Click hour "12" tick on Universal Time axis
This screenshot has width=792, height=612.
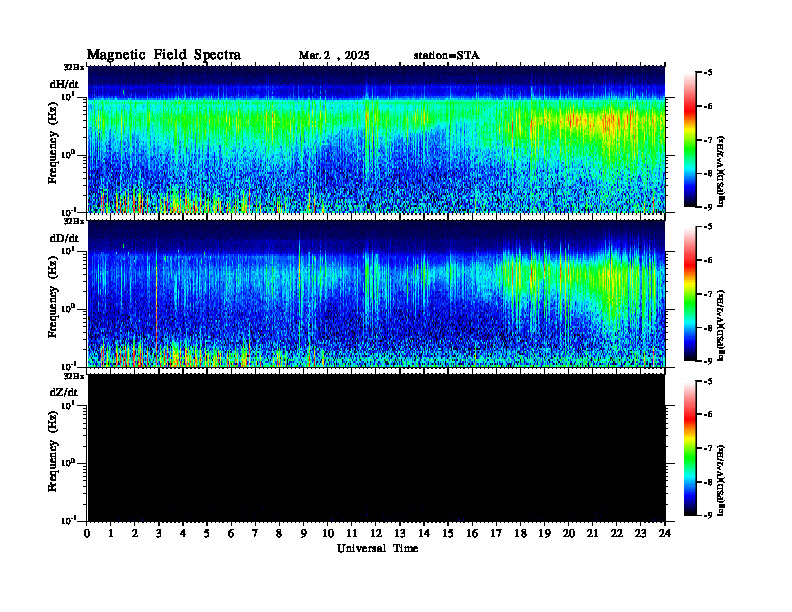pyautogui.click(x=376, y=534)
